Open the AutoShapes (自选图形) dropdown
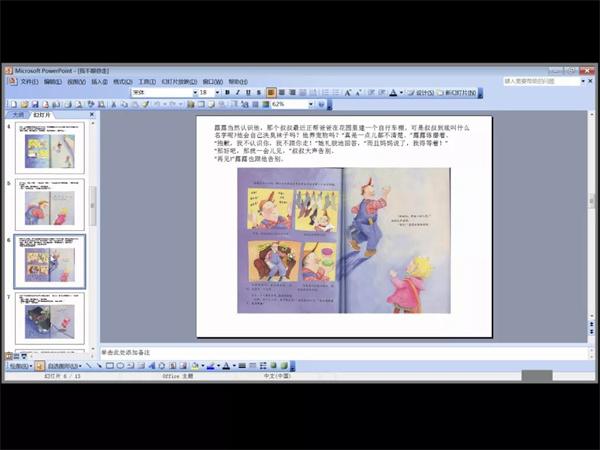Viewport: 600px width, 450px height. click(65, 366)
